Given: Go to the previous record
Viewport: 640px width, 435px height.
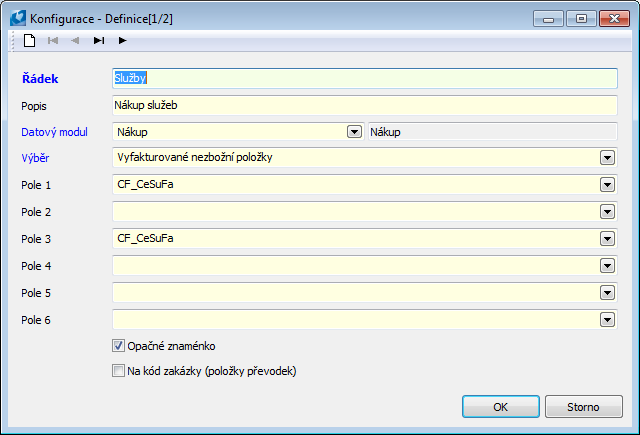Looking at the screenshot, I should click(x=75, y=40).
